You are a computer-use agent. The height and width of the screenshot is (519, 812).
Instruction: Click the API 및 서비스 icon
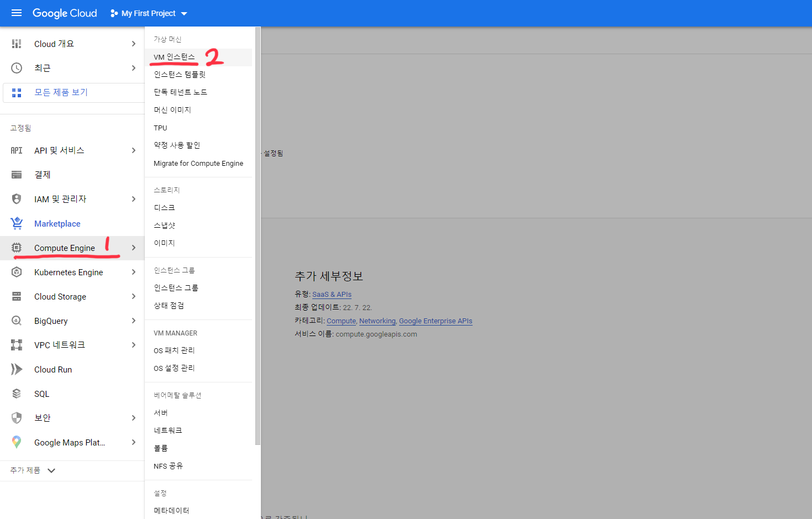[17, 150]
